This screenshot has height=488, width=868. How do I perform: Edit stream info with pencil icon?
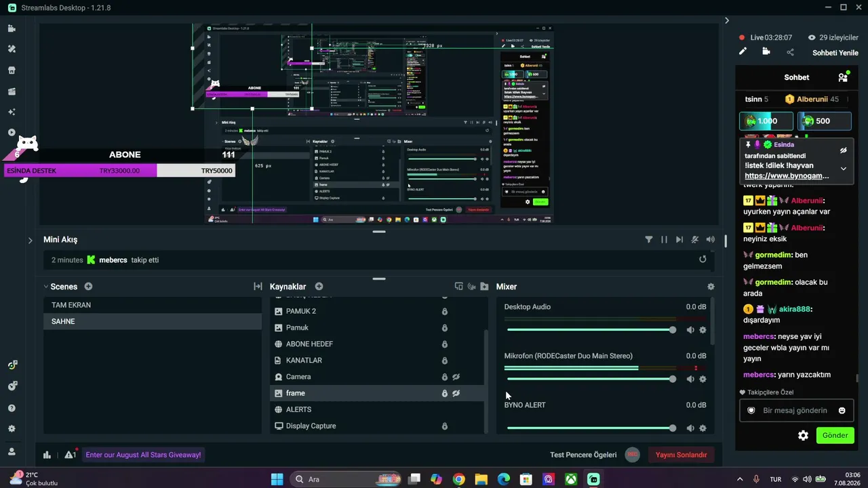tap(743, 52)
